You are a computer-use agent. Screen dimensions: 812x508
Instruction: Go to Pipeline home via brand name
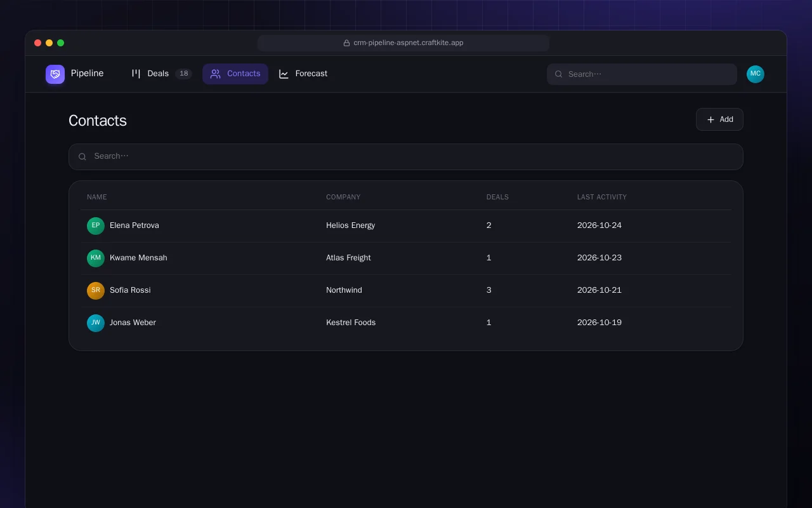[87, 74]
